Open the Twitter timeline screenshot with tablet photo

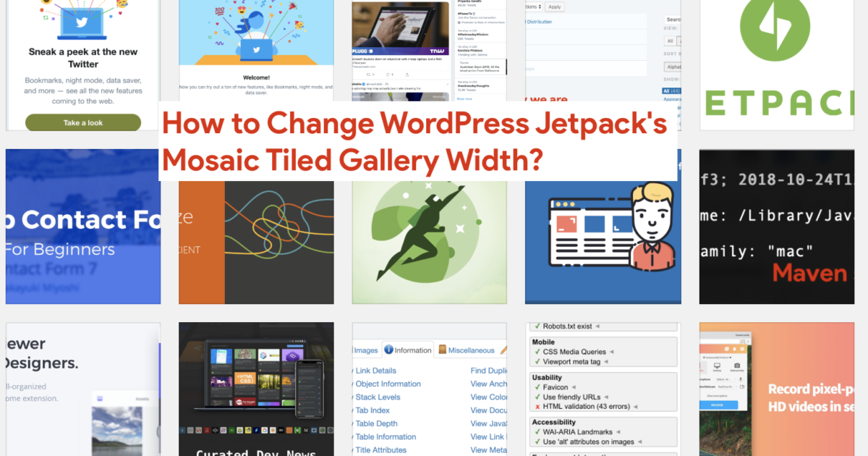[x=430, y=51]
